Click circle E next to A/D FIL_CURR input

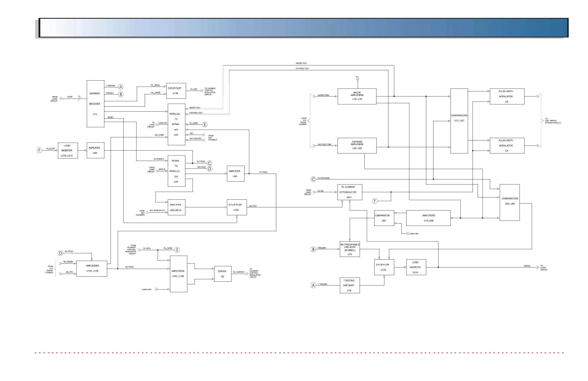pos(205,125)
